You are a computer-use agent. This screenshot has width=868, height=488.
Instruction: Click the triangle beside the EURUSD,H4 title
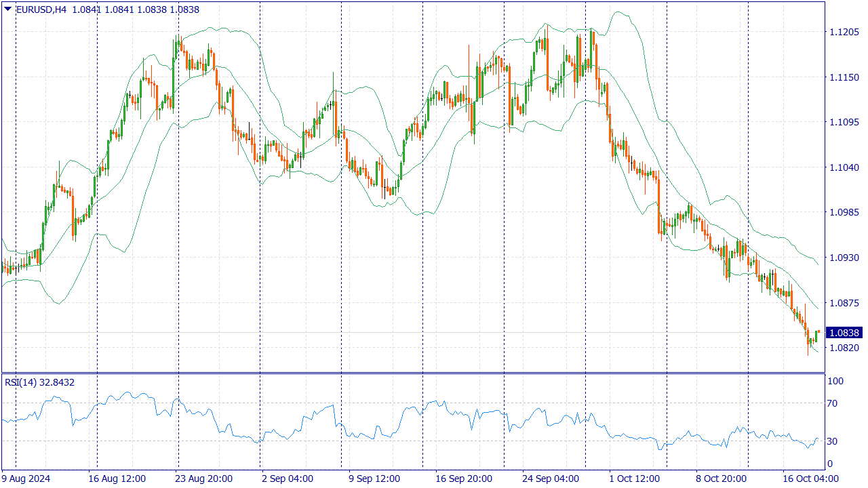pyautogui.click(x=7, y=9)
